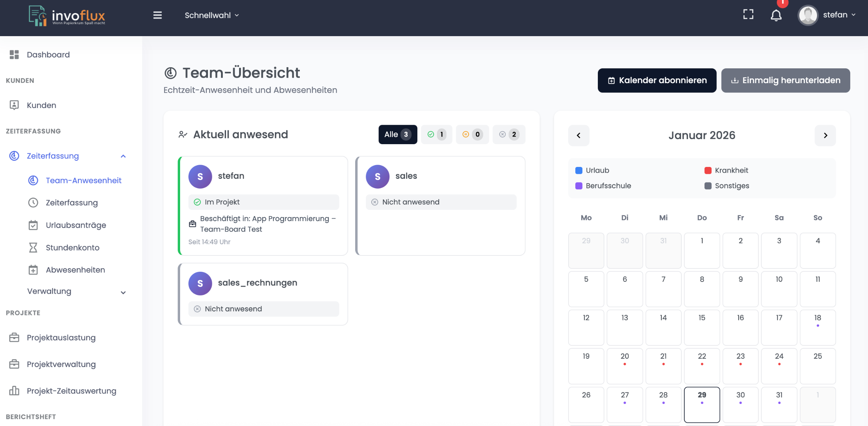Open Dashboard from sidebar icon
The width and height of the screenshot is (868, 426).
pos(14,55)
